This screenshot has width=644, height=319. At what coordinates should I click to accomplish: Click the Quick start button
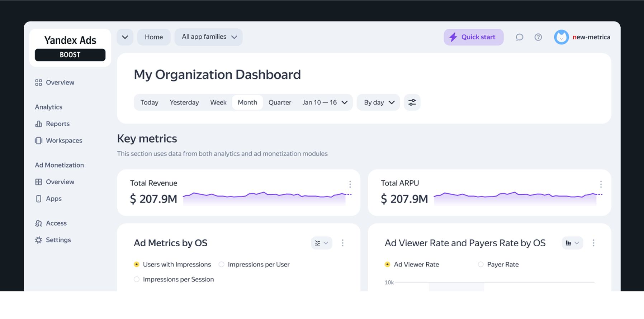(x=474, y=37)
